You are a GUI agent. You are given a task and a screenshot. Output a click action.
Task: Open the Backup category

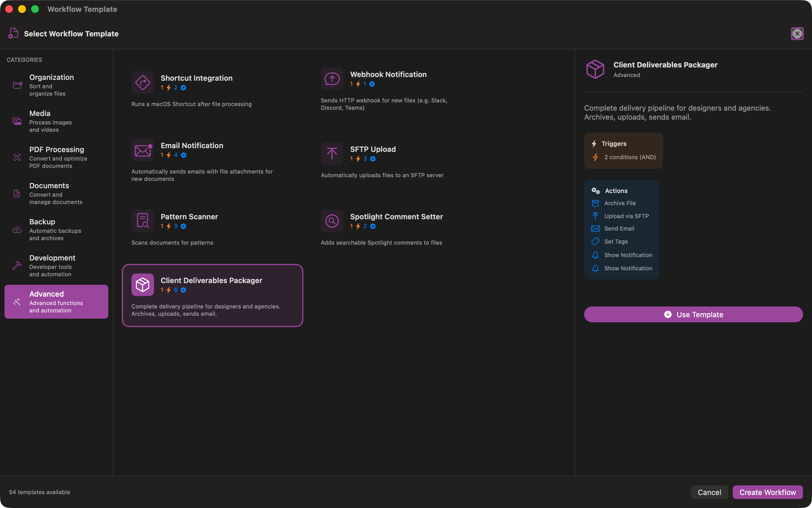click(56, 230)
